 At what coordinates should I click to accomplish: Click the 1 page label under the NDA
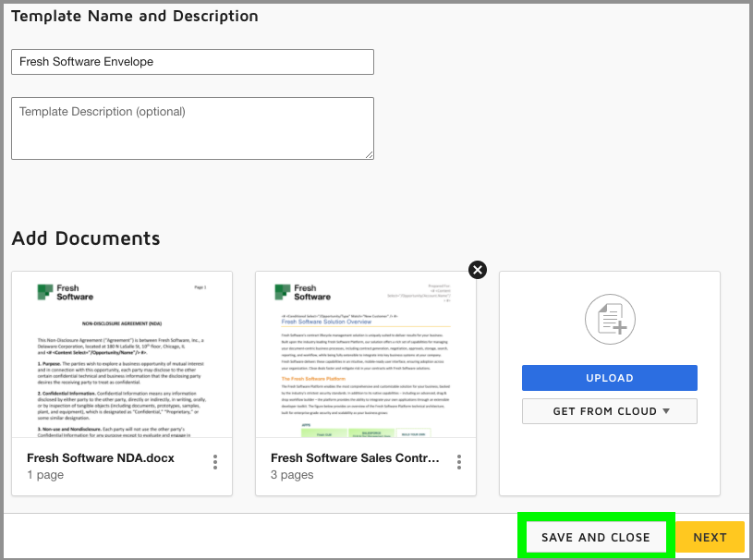coord(44,475)
